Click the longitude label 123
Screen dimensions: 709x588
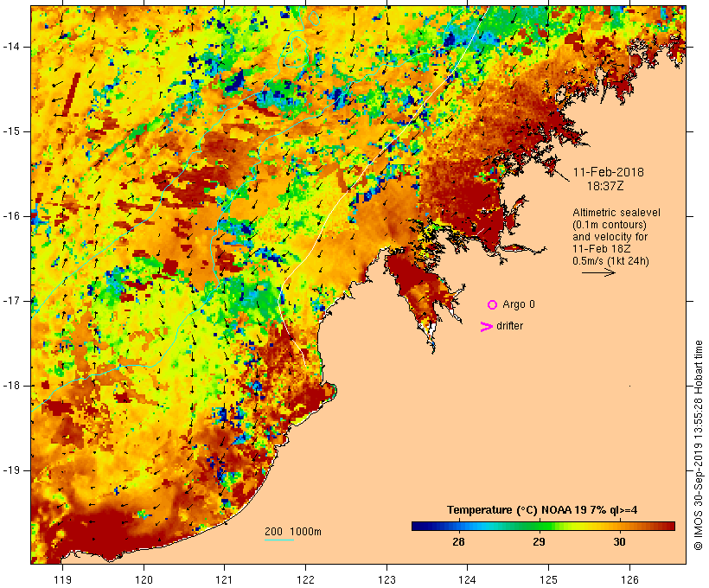(386, 579)
